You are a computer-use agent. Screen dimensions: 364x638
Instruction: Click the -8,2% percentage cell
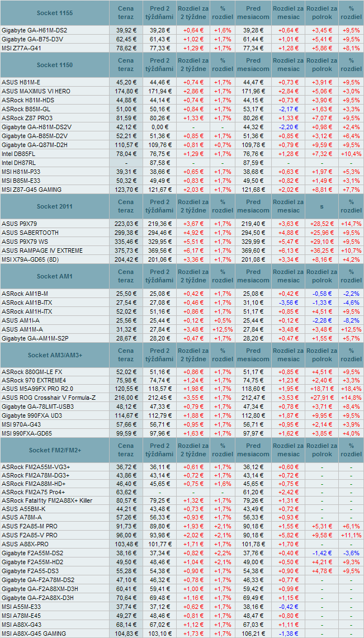tap(351, 320)
